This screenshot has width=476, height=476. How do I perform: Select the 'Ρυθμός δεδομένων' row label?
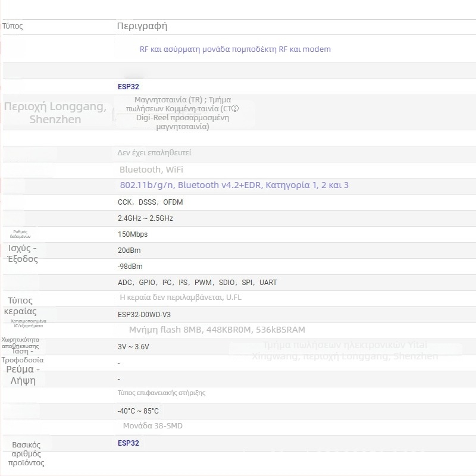click(x=20, y=234)
